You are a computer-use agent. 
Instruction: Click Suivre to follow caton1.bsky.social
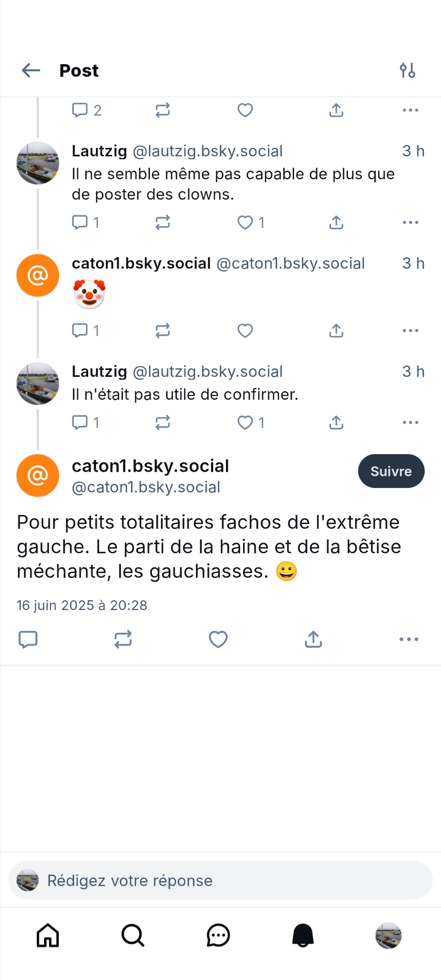391,471
